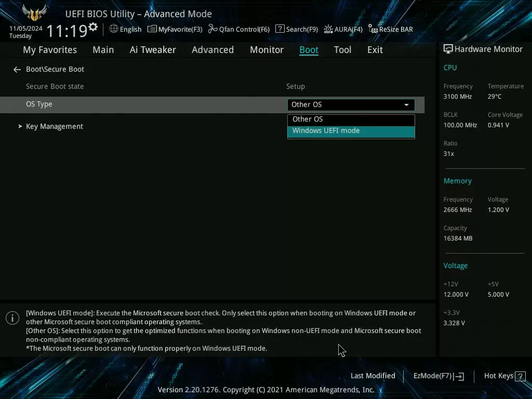Click the info icon in help panel
Viewport: 532px width, 399px height.
[x=12, y=318]
